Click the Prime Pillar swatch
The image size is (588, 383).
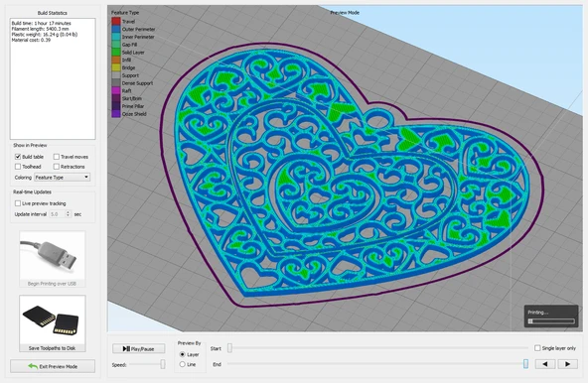pos(116,106)
